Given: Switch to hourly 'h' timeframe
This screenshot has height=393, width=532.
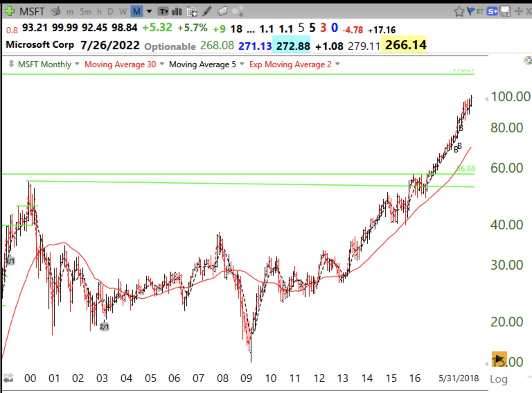Looking at the screenshot, I should coord(99,12).
